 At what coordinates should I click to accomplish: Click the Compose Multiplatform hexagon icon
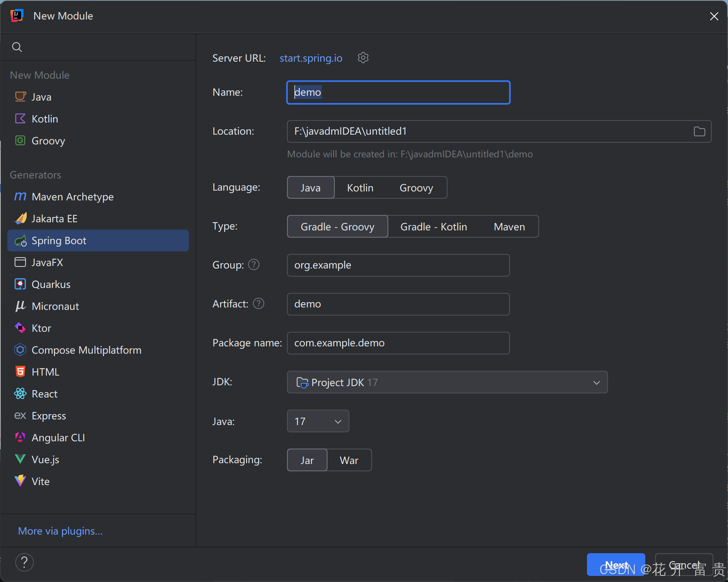point(20,350)
